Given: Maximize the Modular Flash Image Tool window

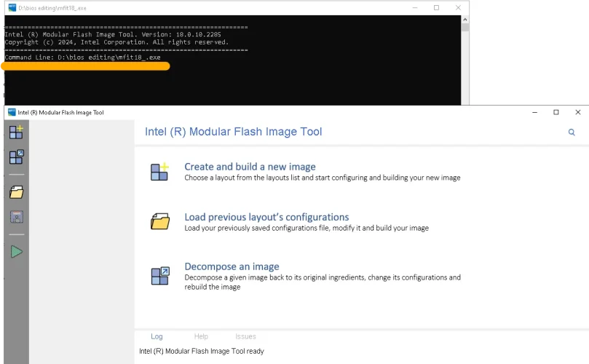Looking at the screenshot, I should pyautogui.click(x=556, y=112).
